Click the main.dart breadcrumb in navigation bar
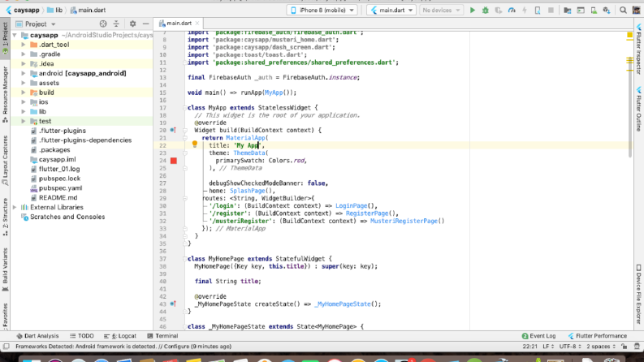This screenshot has height=362, width=644. click(88, 11)
